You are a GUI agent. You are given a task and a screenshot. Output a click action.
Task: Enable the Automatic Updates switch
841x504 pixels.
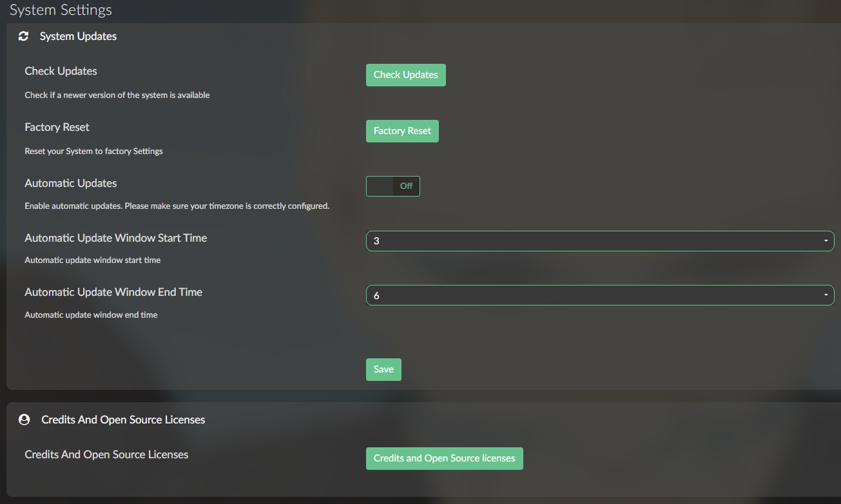click(392, 186)
